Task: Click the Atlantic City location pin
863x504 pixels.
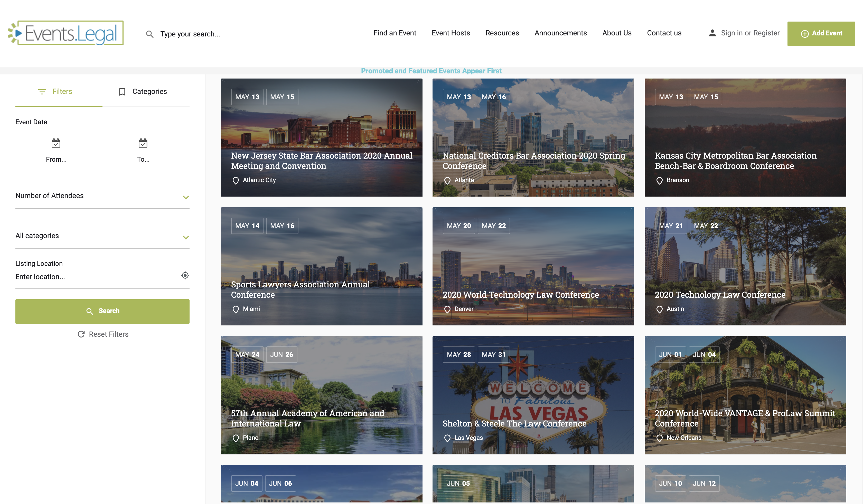Action: (x=236, y=180)
